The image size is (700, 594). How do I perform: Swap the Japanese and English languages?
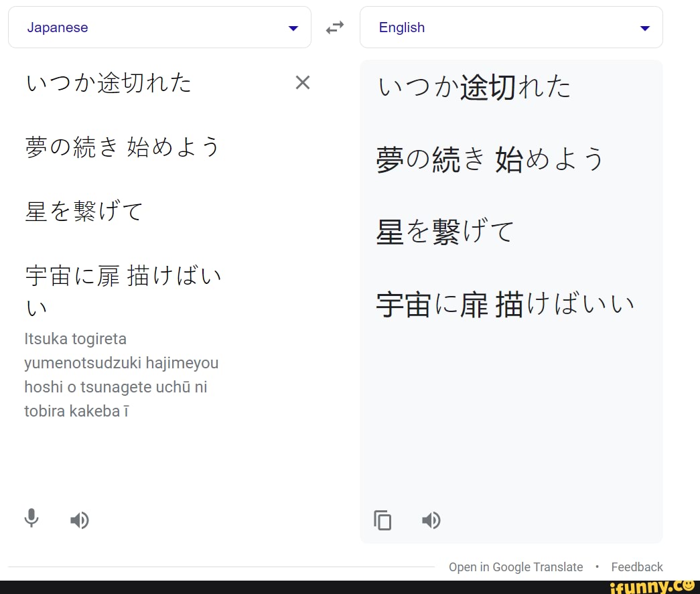(x=334, y=27)
